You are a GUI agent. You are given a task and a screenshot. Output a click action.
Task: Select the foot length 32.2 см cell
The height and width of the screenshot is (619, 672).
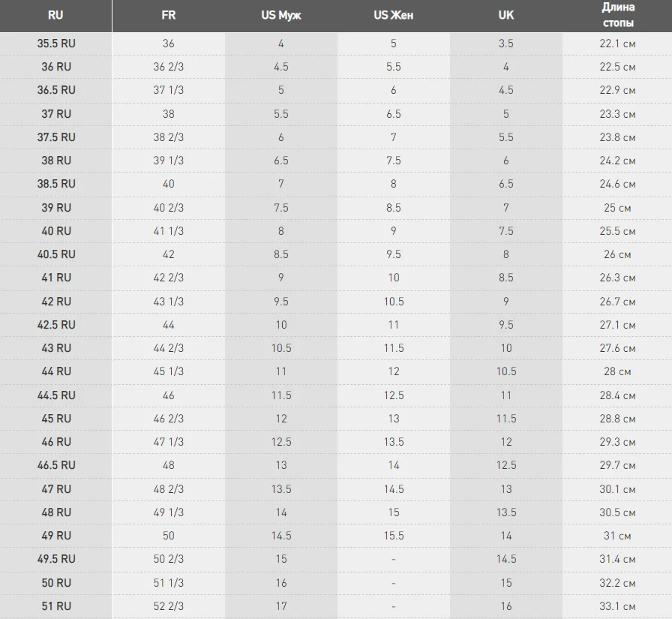click(x=617, y=583)
